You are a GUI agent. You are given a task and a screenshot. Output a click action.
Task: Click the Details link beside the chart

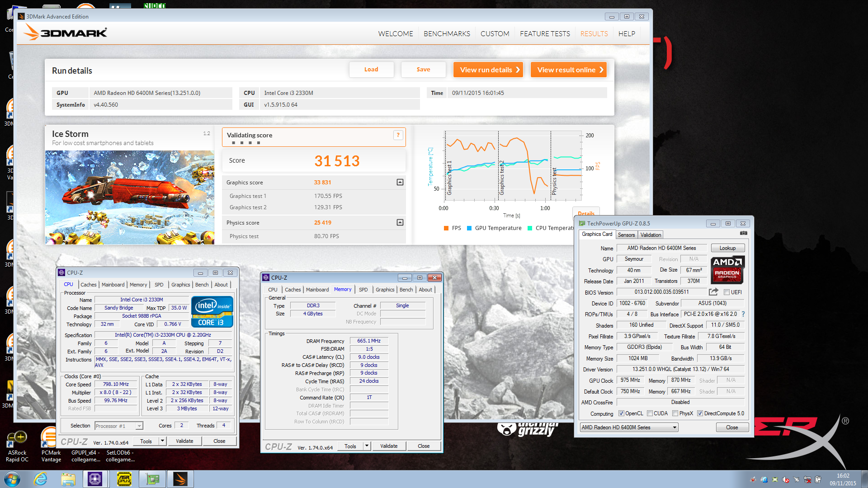(586, 213)
